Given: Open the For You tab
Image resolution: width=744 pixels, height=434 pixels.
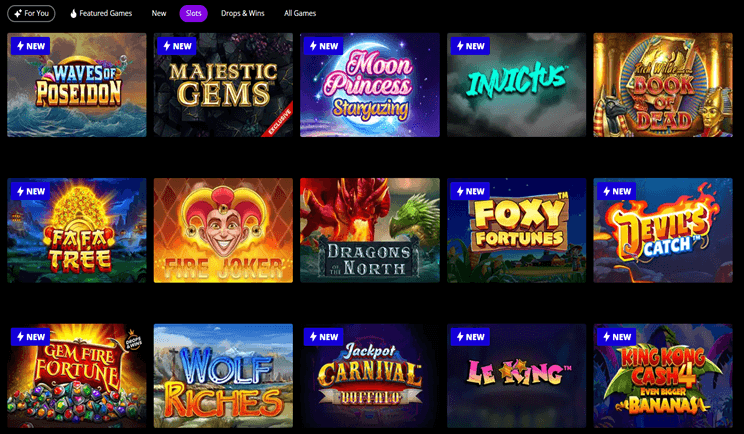Looking at the screenshot, I should pos(31,13).
